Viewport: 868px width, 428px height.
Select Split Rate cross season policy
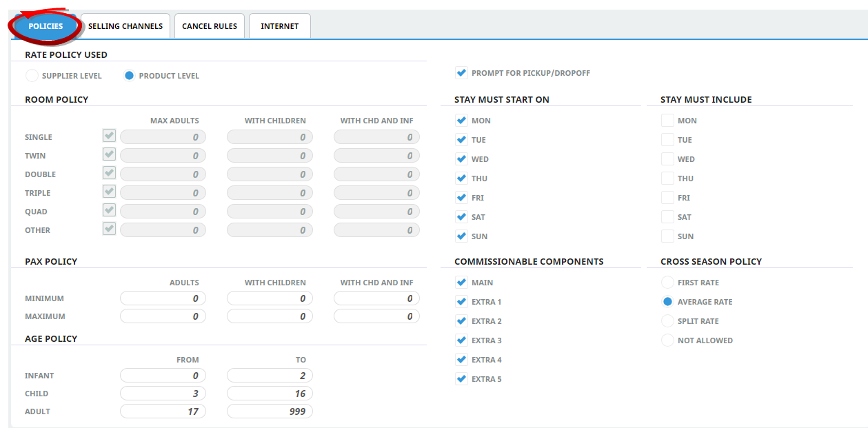[x=667, y=320]
